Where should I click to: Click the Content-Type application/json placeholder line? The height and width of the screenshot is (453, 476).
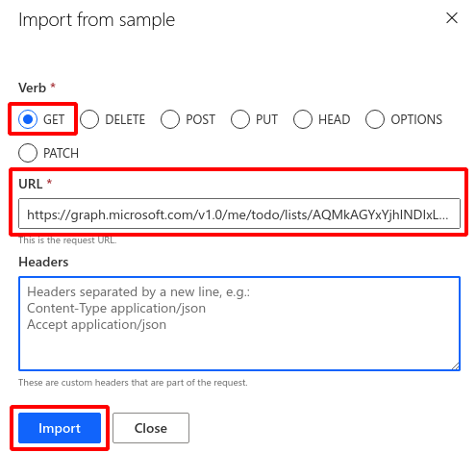click(x=116, y=308)
